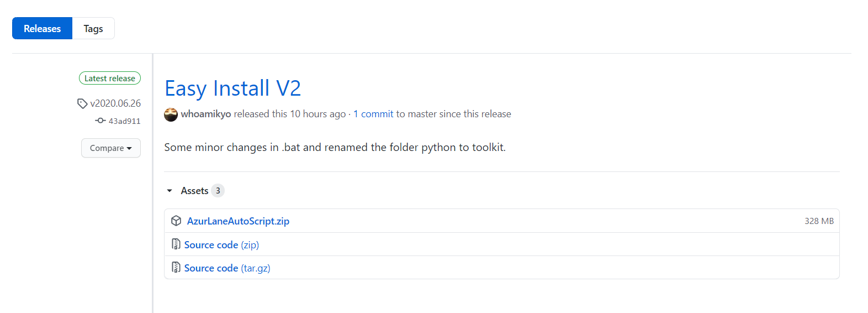
Task: Switch to the Releases tab
Action: pos(42,29)
